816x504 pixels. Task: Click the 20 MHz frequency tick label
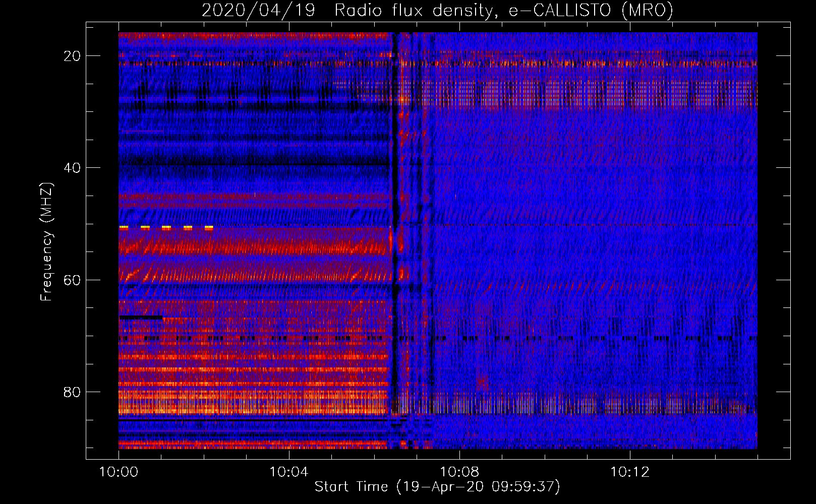pyautogui.click(x=72, y=56)
